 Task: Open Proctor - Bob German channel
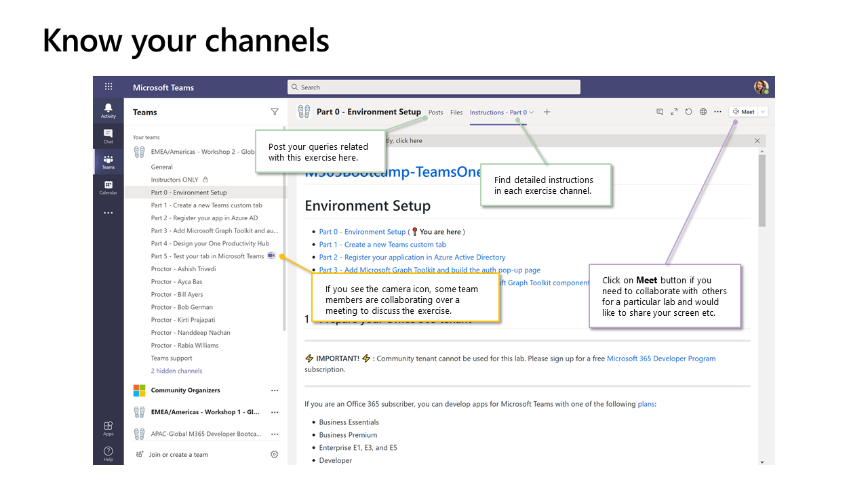coord(180,307)
